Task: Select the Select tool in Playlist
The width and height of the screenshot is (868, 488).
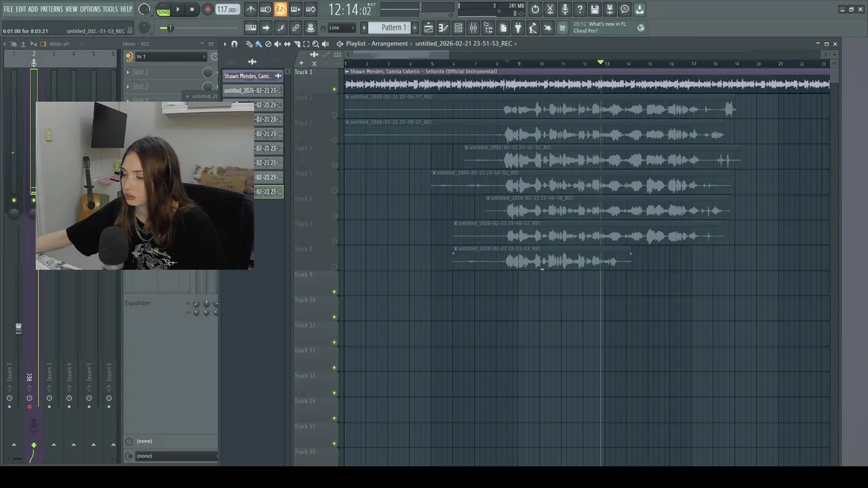Action: pyautogui.click(x=306, y=44)
